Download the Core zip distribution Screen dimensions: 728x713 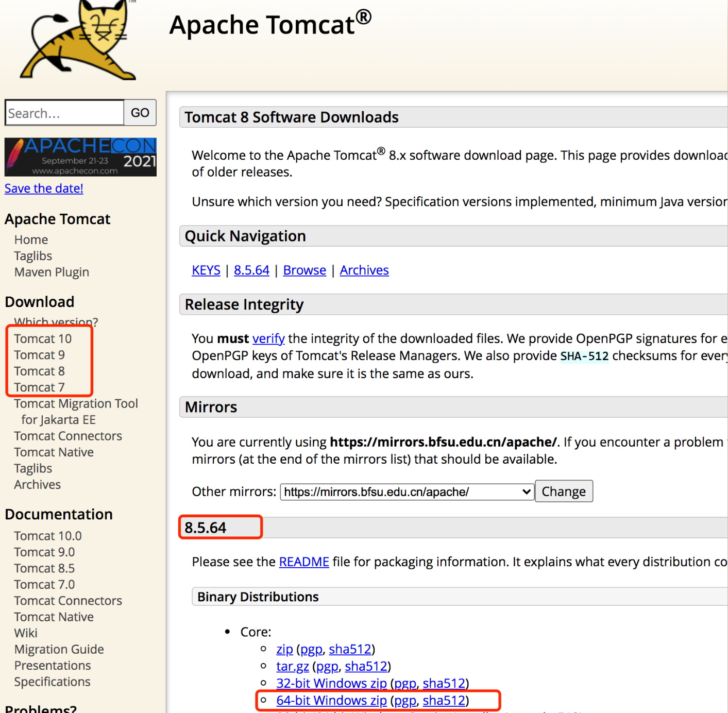[x=284, y=650]
